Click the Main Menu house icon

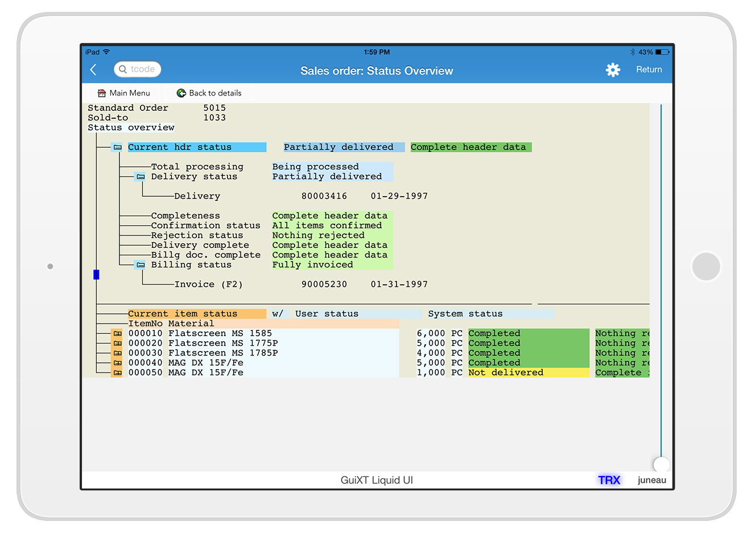102,93
